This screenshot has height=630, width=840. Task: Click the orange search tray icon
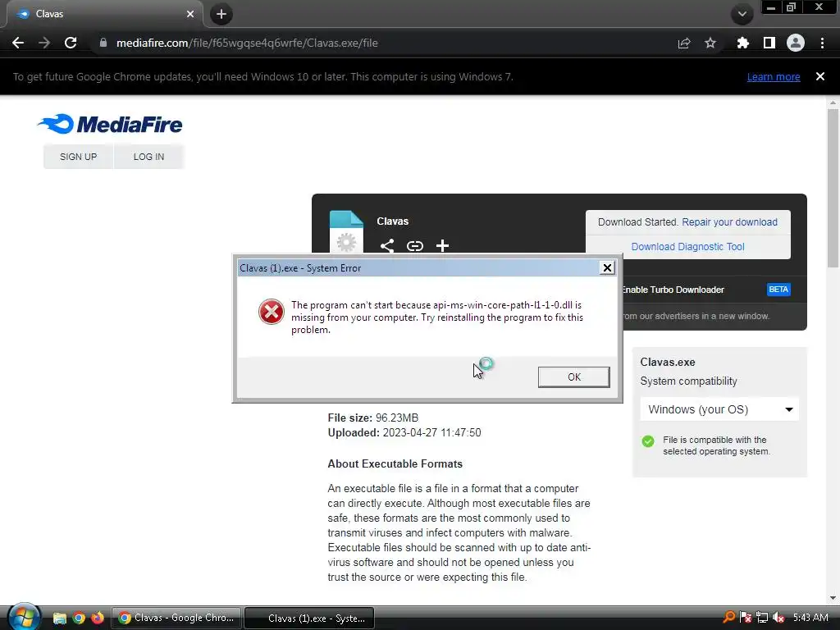[728, 618]
